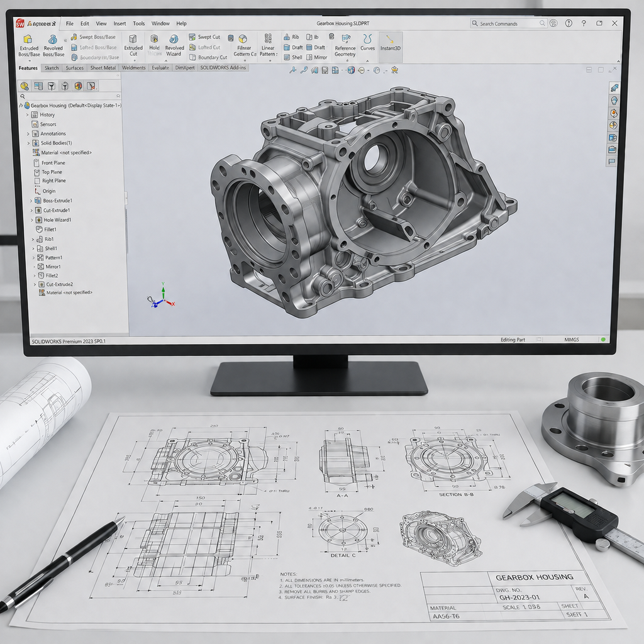644x644 pixels.
Task: Open the top task pane icon
Action: click(614, 87)
